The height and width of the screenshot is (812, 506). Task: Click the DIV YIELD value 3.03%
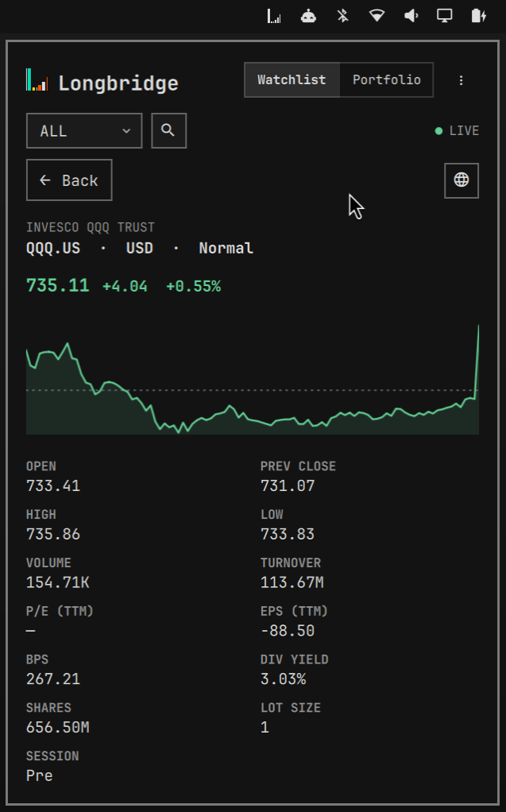284,679
